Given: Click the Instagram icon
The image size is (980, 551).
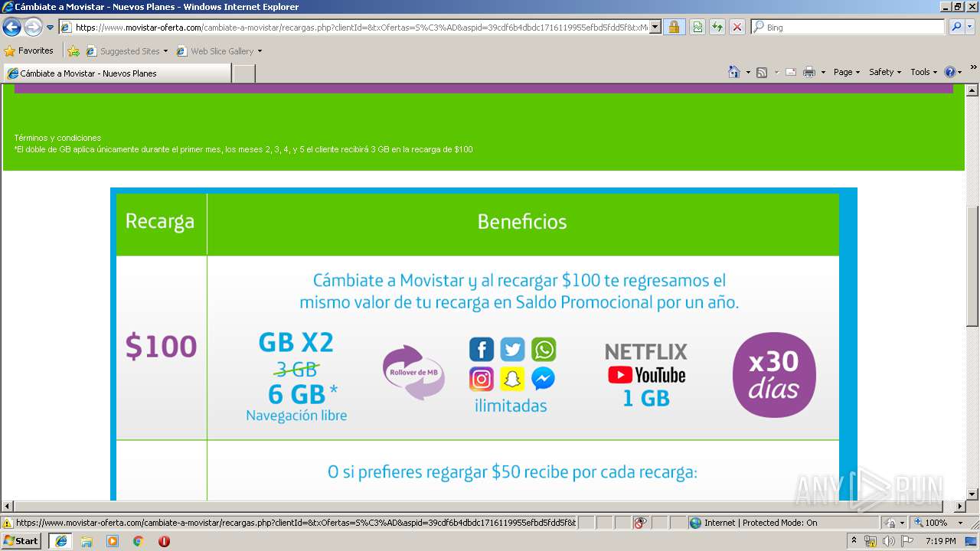Looking at the screenshot, I should [x=482, y=379].
